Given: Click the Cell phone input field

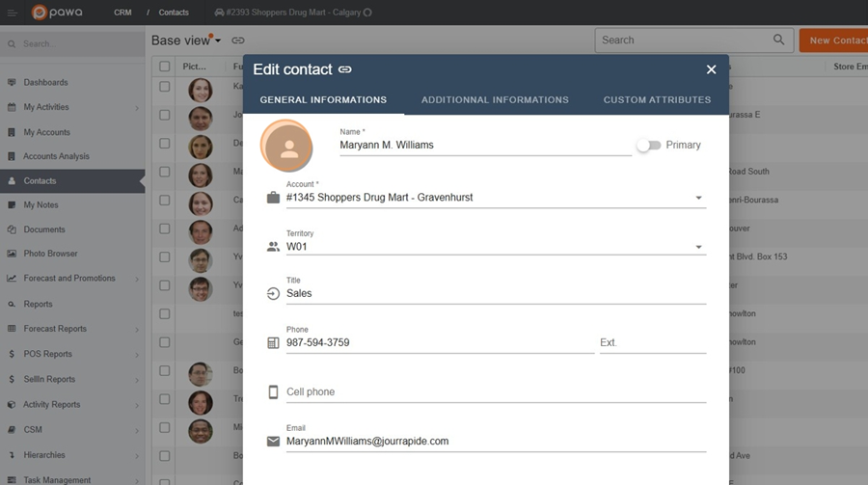Looking at the screenshot, I should coord(496,392).
